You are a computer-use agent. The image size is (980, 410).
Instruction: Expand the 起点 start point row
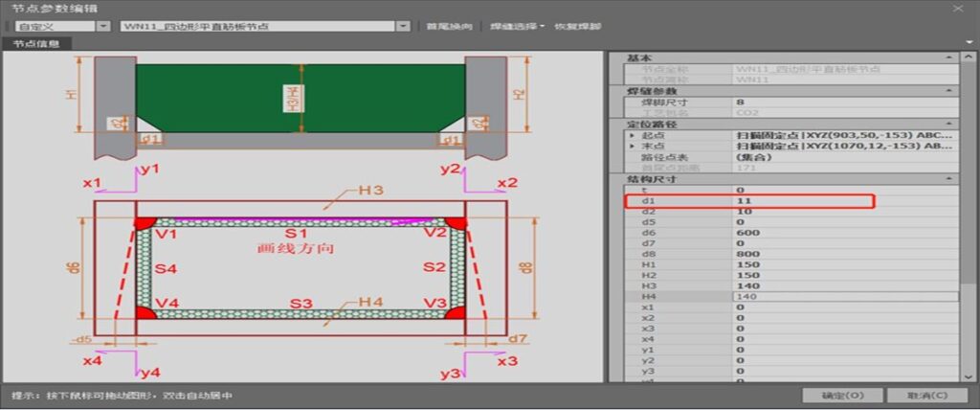click(633, 135)
